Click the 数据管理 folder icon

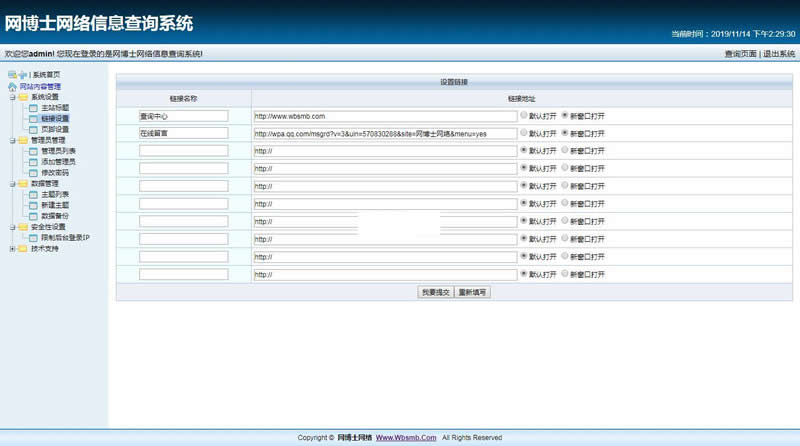[x=23, y=184]
